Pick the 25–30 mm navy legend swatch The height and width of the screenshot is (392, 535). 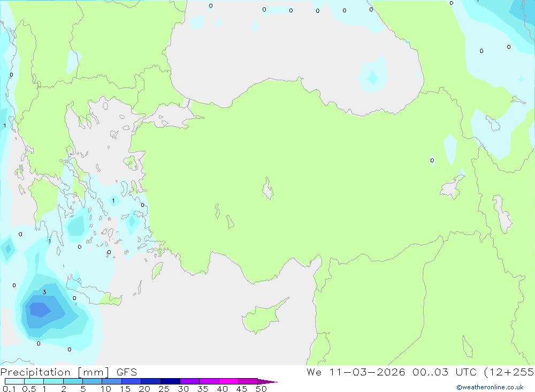point(170,381)
